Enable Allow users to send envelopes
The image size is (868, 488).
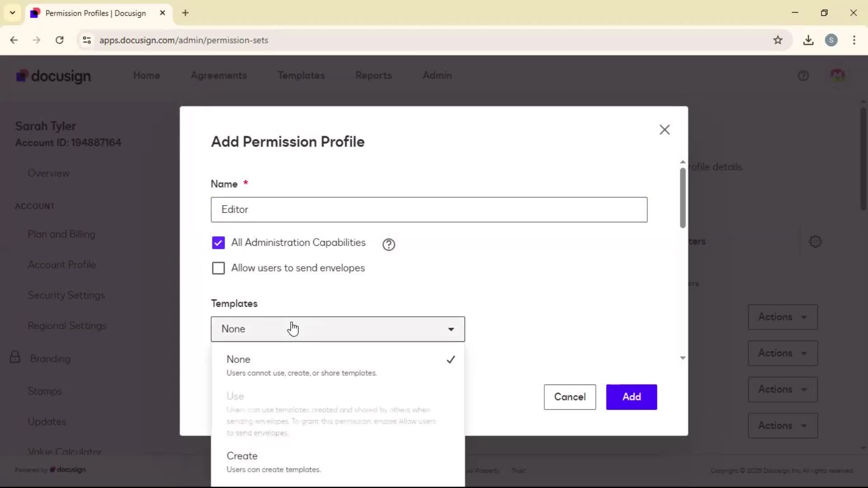pos(218,268)
